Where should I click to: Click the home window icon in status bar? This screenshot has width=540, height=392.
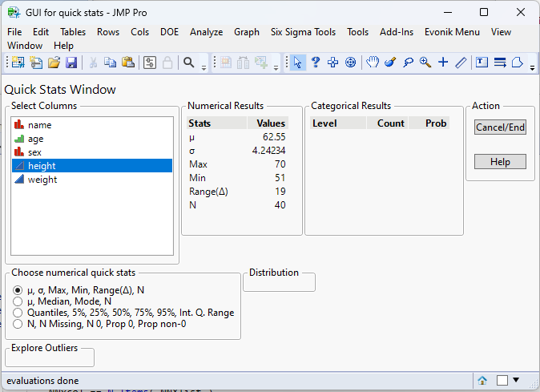[x=482, y=381]
